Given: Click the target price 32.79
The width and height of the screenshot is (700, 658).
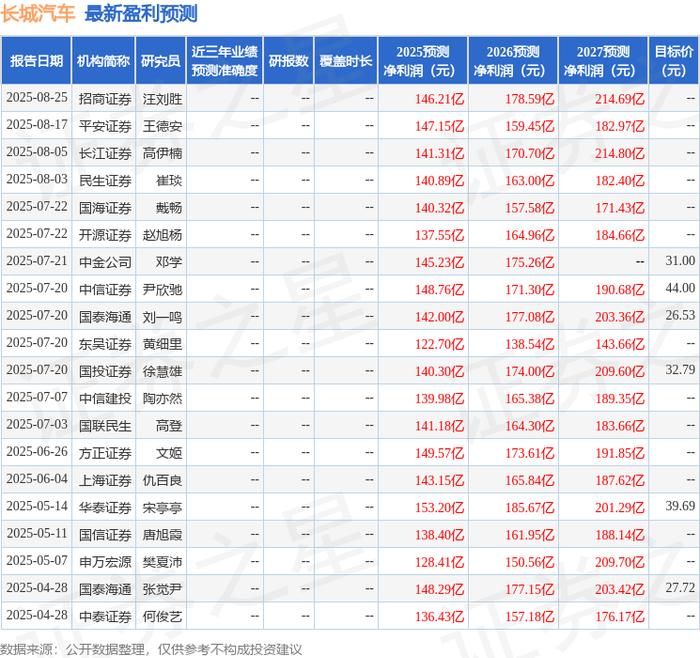Looking at the screenshot, I should (x=680, y=370).
